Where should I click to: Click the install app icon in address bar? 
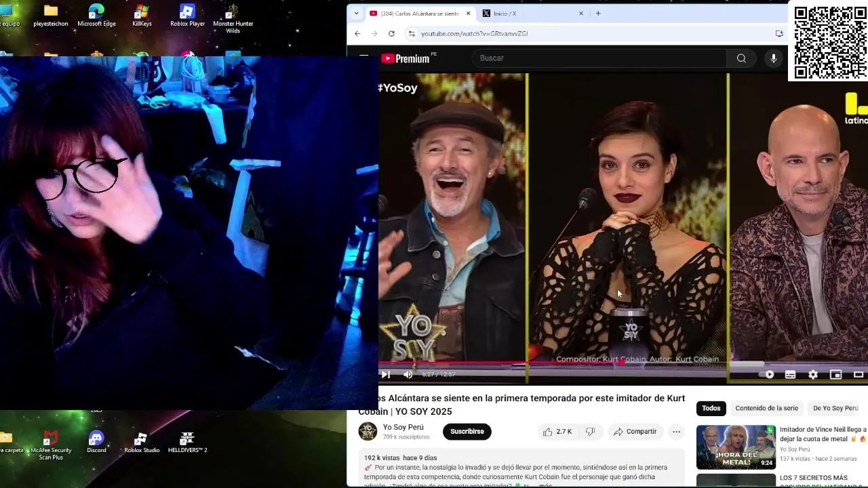pyautogui.click(x=779, y=33)
